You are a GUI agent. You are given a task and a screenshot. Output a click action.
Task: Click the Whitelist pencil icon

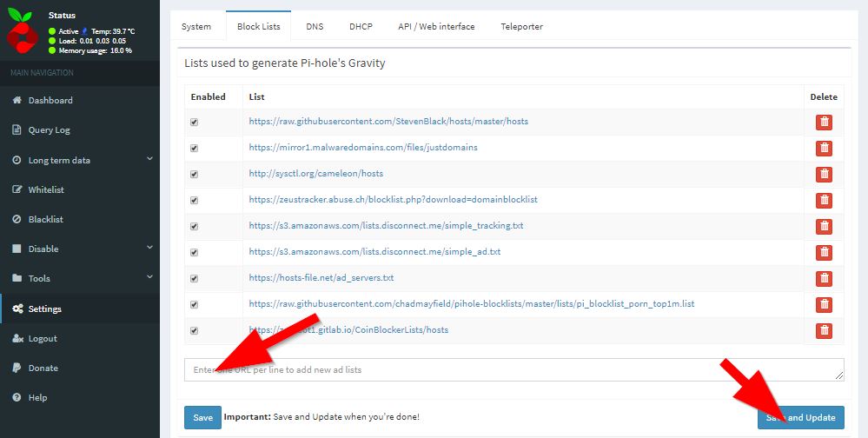(x=17, y=189)
